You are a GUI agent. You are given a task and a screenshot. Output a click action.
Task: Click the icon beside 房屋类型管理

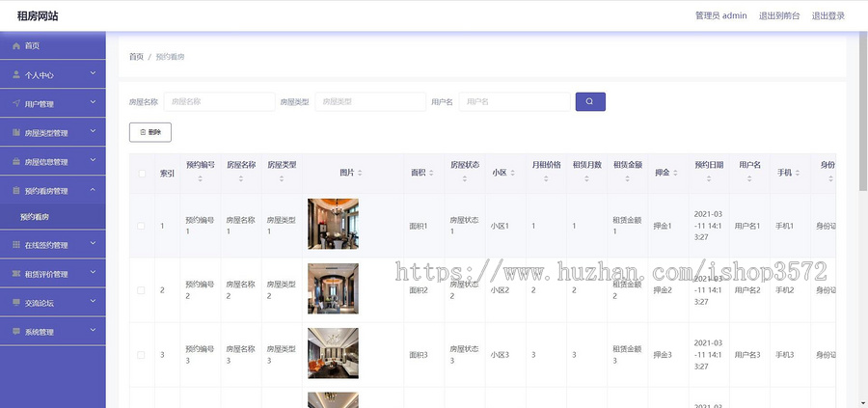(16, 133)
